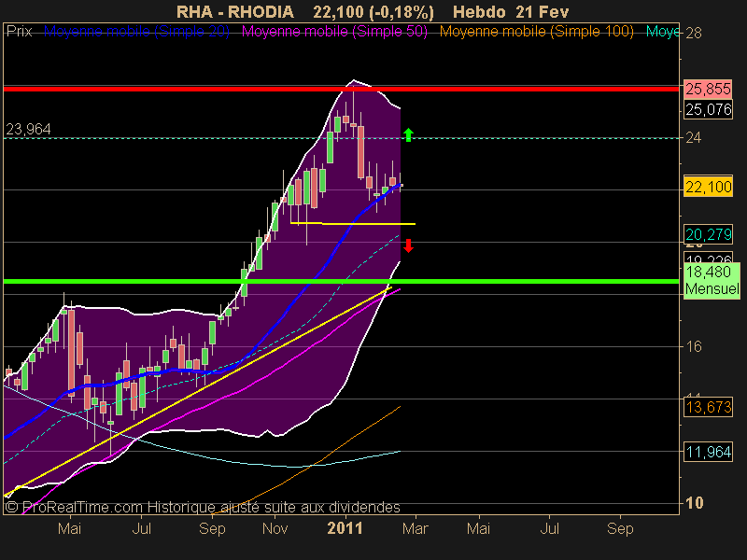This screenshot has width=747, height=560.
Task: Click the 'Mar' time axis label
Action: pos(416,528)
